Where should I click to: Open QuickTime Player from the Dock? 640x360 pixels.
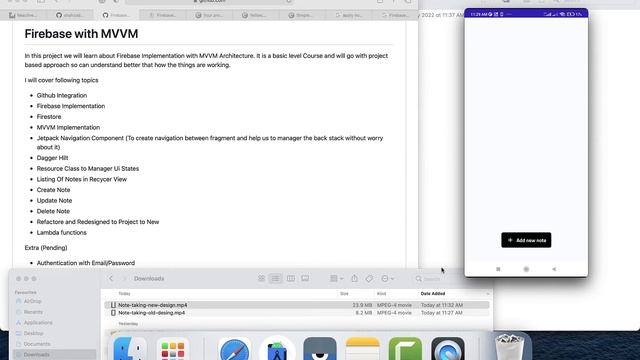pyautogui.click(x=448, y=349)
